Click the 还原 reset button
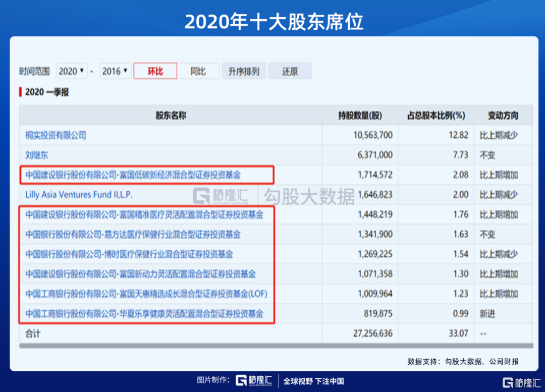Screen dimensions: 545x392 290,71
